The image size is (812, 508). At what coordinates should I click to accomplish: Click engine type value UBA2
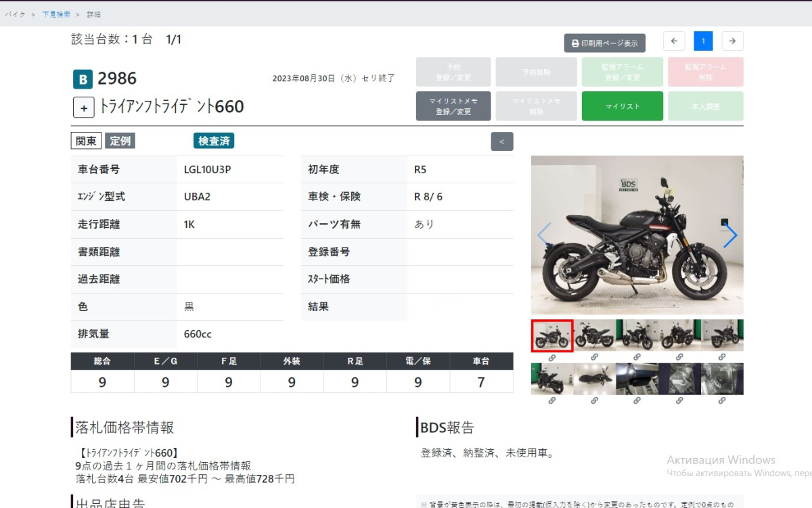point(197,197)
